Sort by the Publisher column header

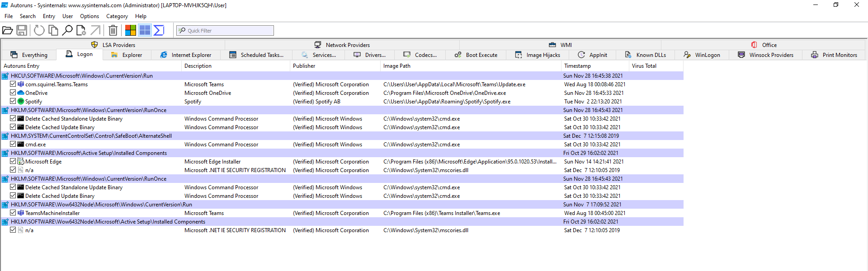point(335,66)
